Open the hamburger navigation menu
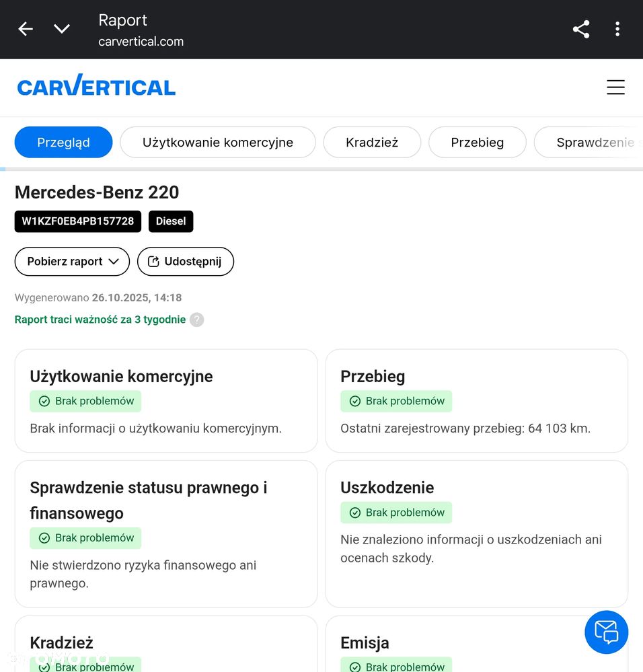This screenshot has height=672, width=643. tap(615, 87)
